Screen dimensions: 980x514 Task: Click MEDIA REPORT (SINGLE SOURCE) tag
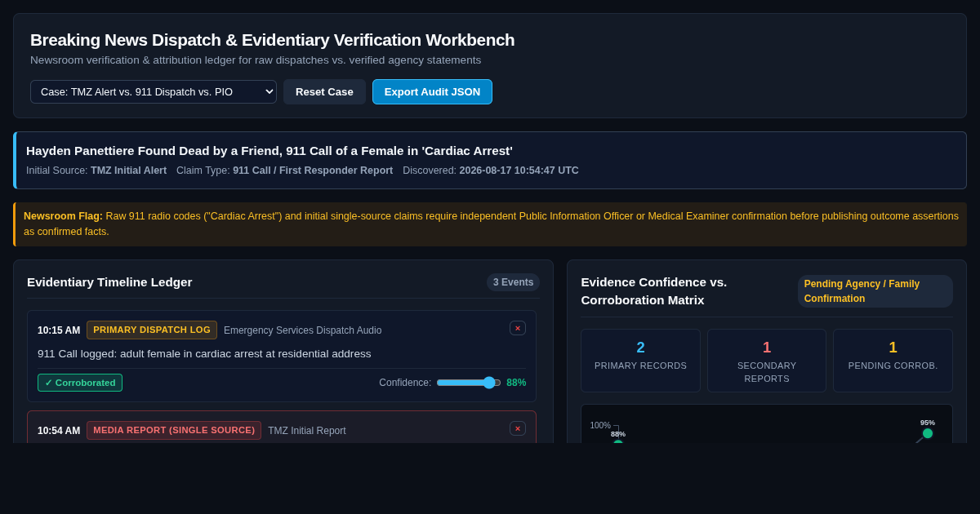click(174, 430)
